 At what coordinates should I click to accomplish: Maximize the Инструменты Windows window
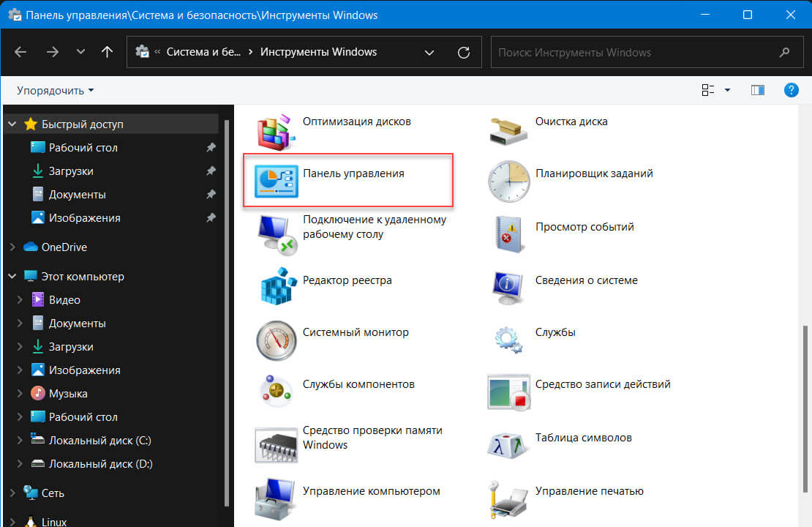tap(748, 15)
